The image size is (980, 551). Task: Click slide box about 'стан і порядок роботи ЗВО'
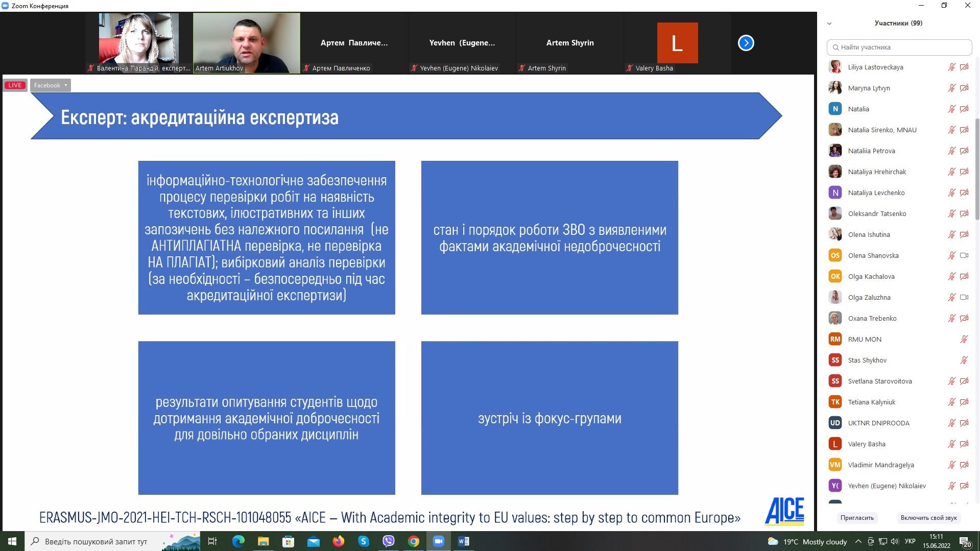click(x=549, y=237)
